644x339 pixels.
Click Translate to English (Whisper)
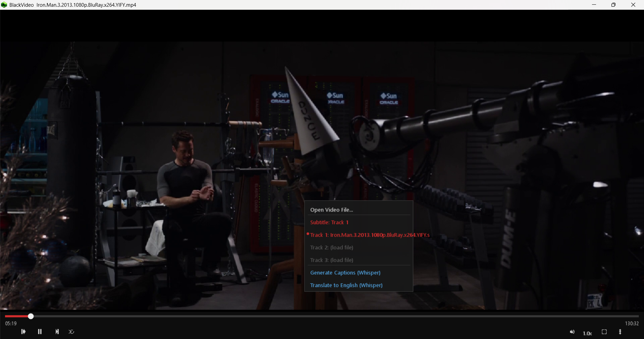pos(359,285)
